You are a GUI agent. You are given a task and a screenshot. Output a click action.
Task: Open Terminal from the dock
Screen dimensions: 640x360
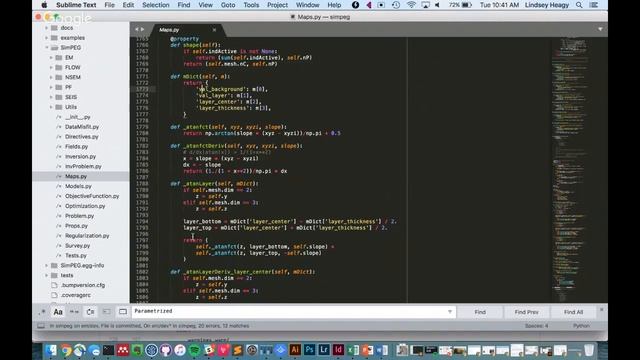pyautogui.click(x=108, y=350)
